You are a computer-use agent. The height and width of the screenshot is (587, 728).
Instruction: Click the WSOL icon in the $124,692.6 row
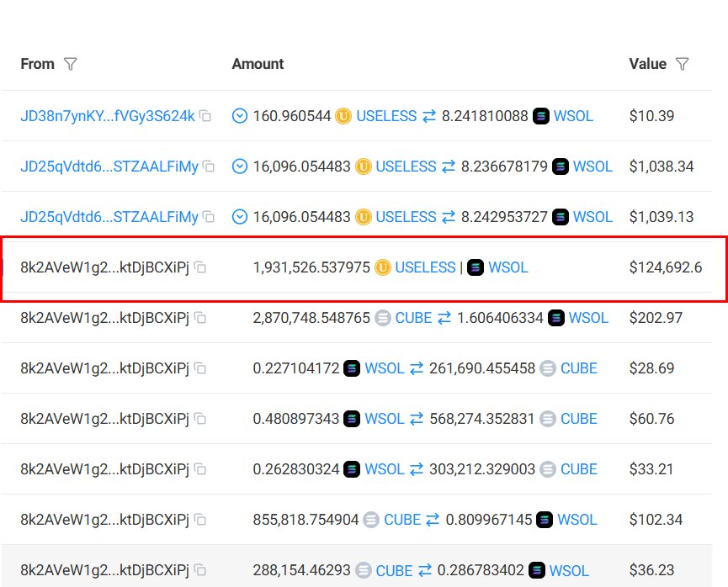pos(476,267)
